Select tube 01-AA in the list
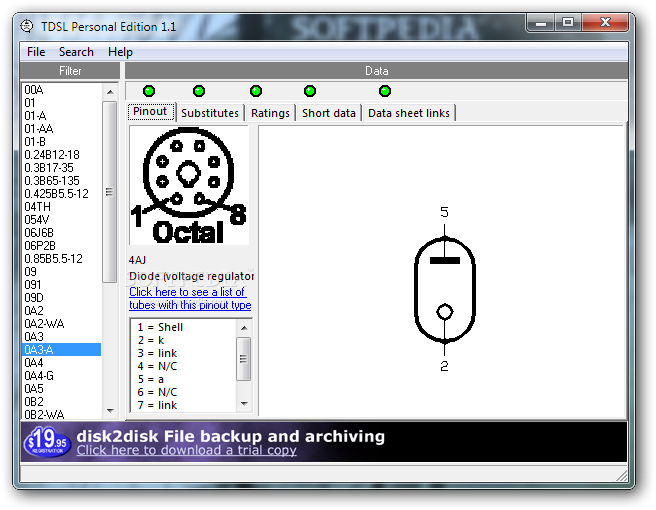This screenshot has width=656, height=510. click(62, 129)
